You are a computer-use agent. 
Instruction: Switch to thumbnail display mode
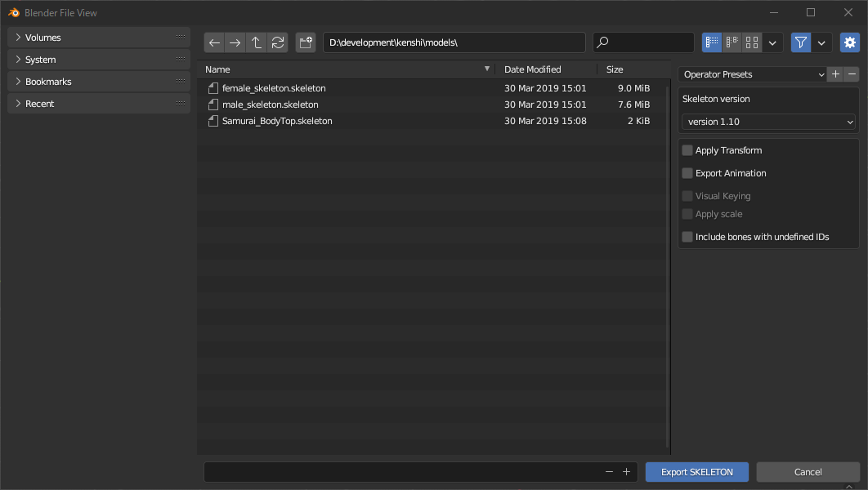(x=752, y=42)
